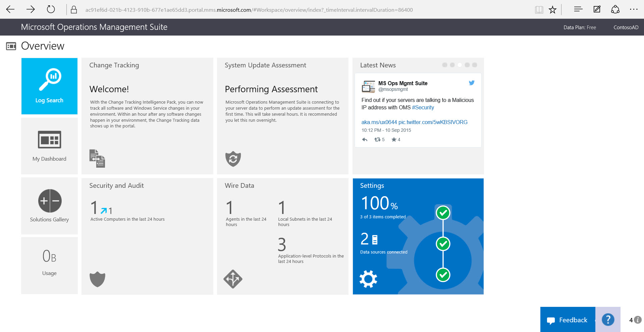Viewport: 644px width, 332px height.
Task: Select the first Latest News carousel dot
Action: [445, 65]
